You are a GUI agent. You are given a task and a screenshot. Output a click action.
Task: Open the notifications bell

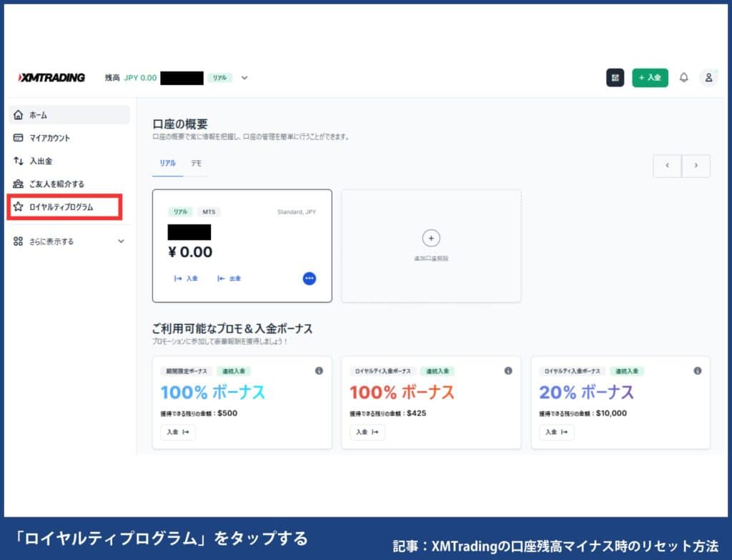(x=683, y=77)
